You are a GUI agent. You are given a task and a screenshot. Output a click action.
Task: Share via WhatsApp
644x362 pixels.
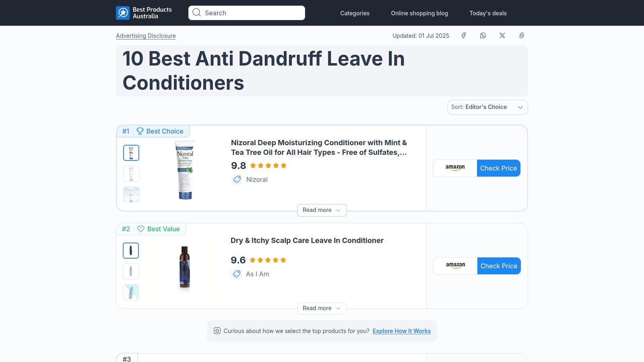point(483,35)
